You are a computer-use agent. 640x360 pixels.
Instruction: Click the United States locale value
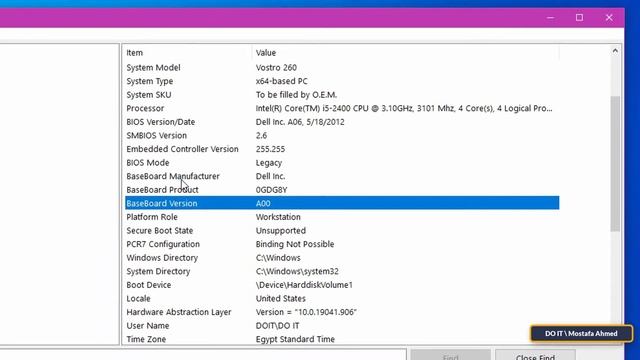(x=281, y=298)
